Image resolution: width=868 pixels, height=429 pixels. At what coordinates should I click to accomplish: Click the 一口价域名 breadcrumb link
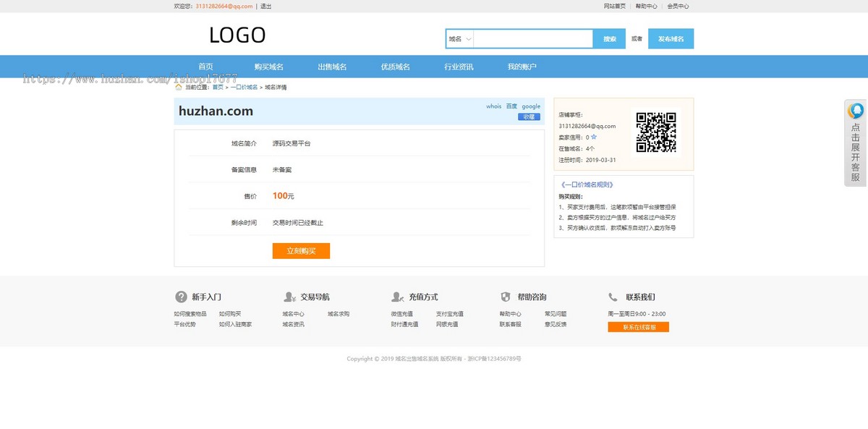click(244, 87)
